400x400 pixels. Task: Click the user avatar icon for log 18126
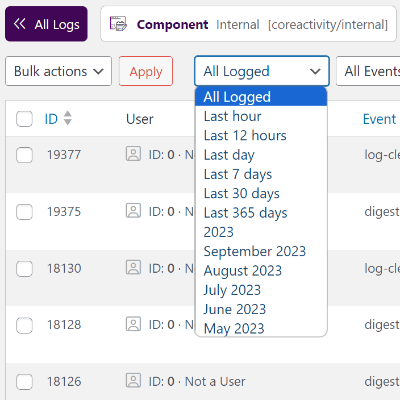coord(133,381)
